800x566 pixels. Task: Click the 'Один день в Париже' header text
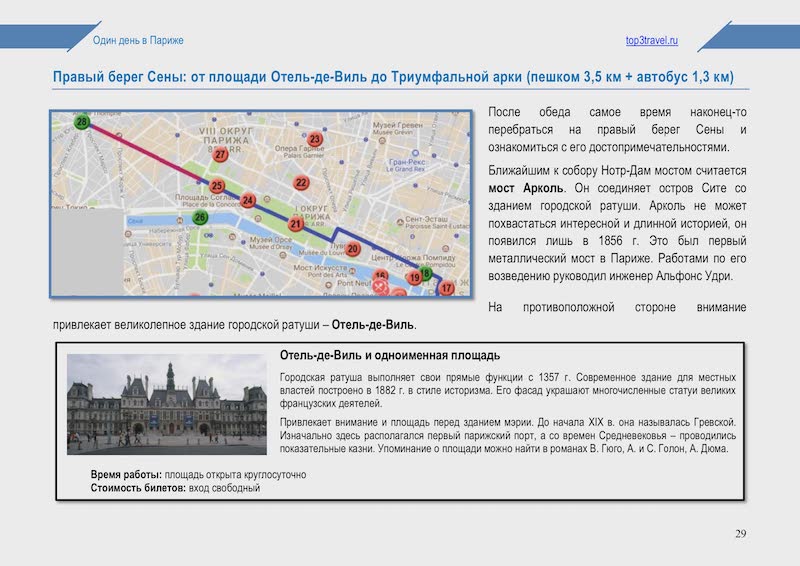(137, 40)
